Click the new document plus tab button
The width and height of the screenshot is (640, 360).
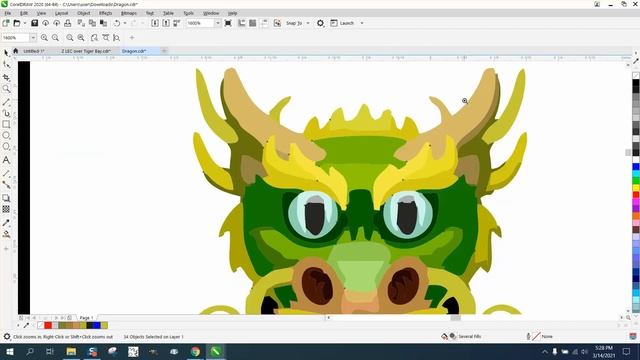(x=164, y=51)
